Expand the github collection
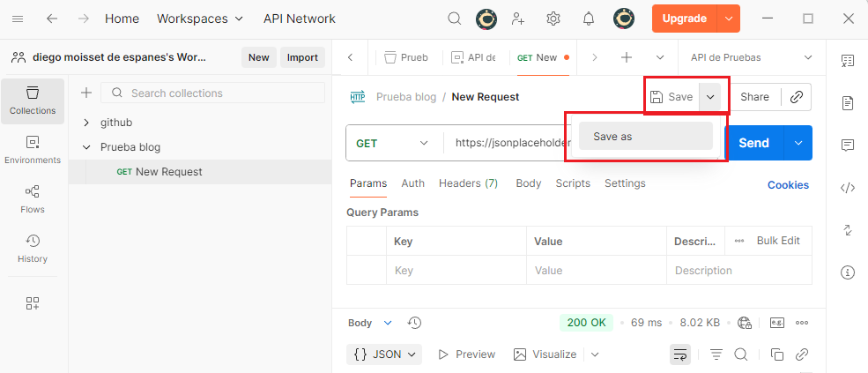The width and height of the screenshot is (868, 373). [86, 123]
